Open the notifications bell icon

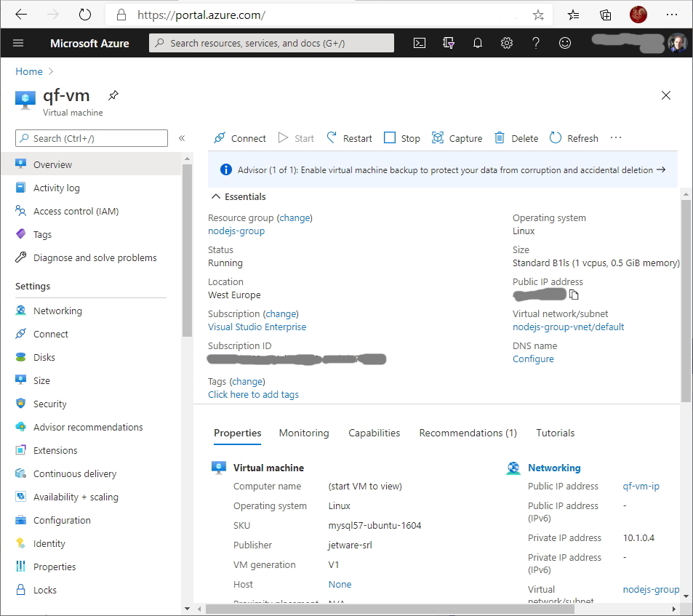(x=478, y=43)
